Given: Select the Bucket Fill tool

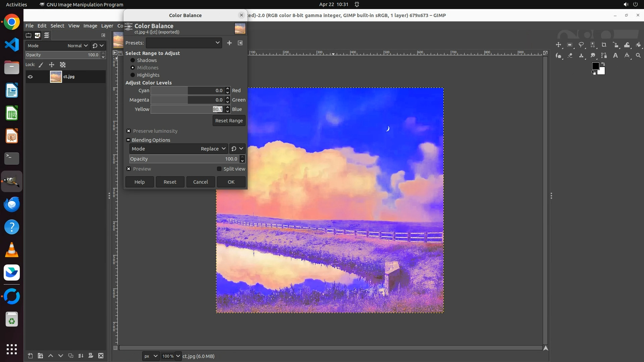Looking at the screenshot, I should point(638,45).
